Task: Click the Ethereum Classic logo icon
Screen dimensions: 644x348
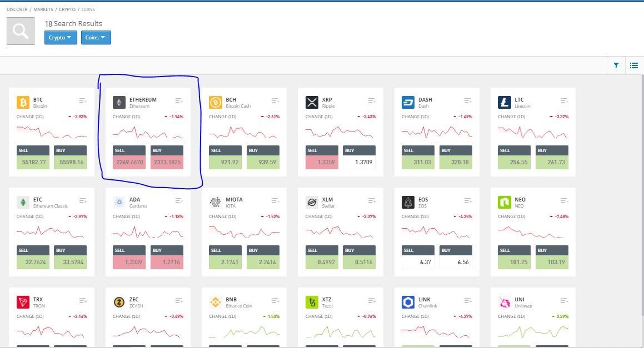Action: click(x=23, y=203)
